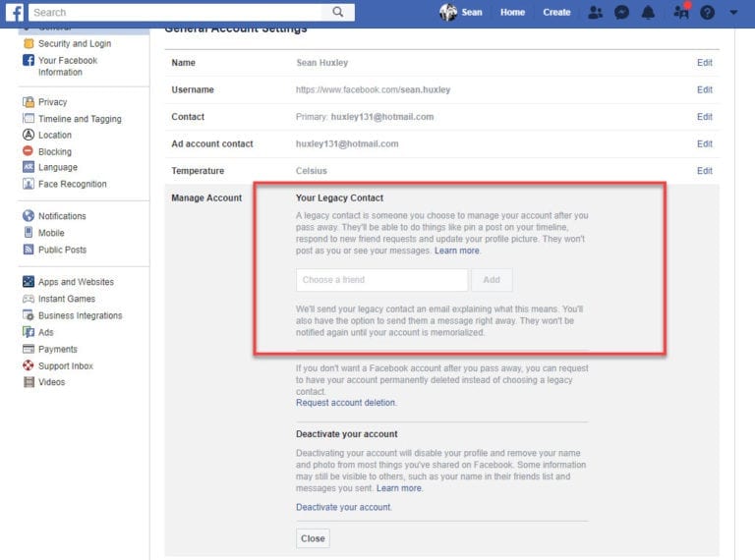Image resolution: width=755 pixels, height=560 pixels.
Task: Open the Messenger icon
Action: pos(621,12)
